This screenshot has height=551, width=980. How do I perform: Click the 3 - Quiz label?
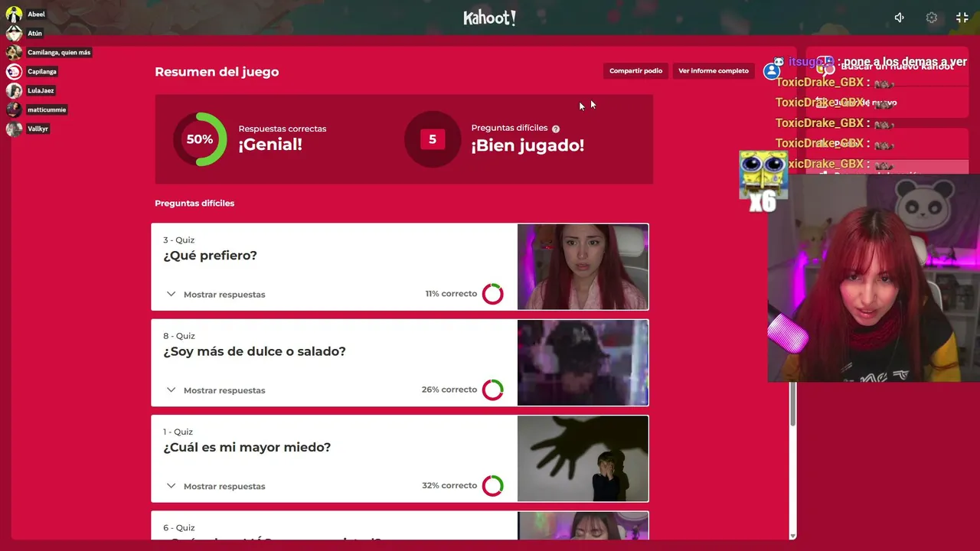pos(178,240)
